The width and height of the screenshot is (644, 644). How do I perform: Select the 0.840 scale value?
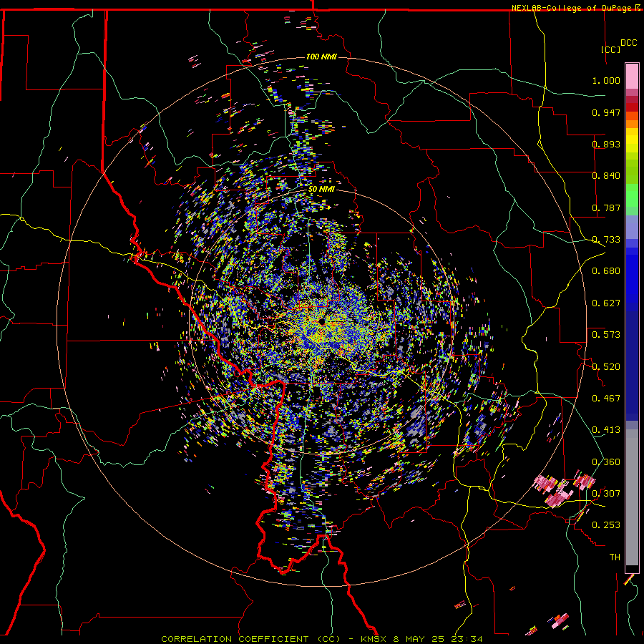coord(606,176)
